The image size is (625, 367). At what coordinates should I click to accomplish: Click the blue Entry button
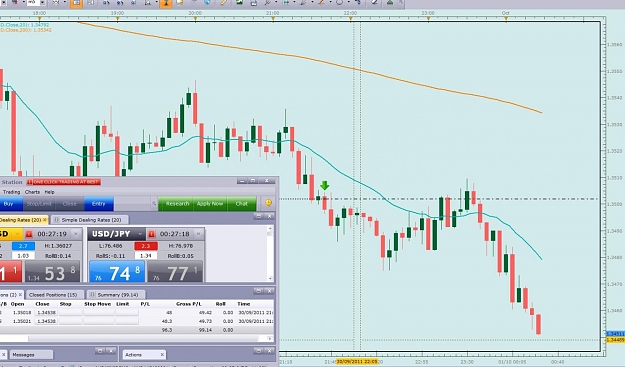[x=98, y=204]
